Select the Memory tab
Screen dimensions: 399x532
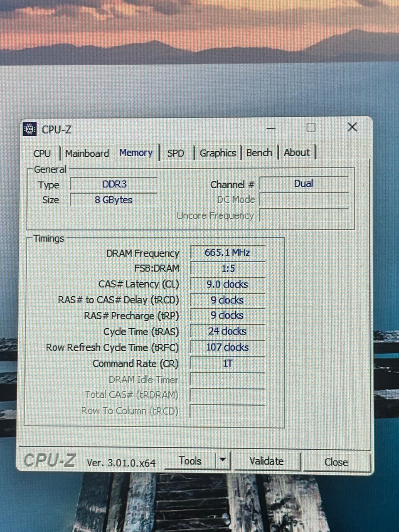coord(136,153)
